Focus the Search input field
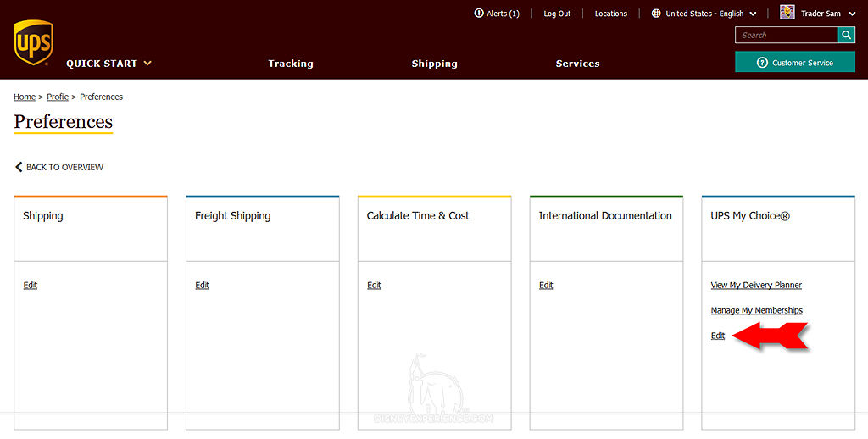 [x=787, y=35]
